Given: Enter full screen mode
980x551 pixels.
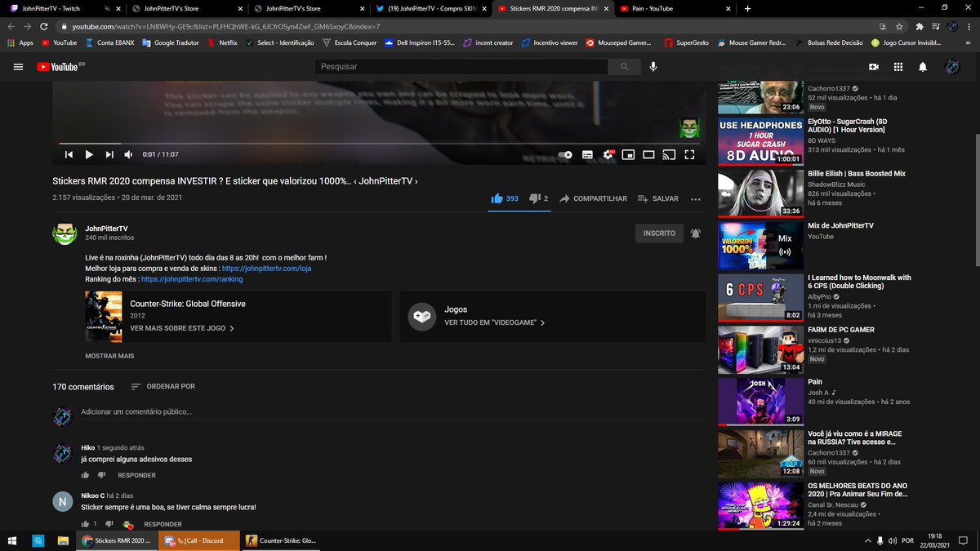Looking at the screenshot, I should [x=689, y=154].
